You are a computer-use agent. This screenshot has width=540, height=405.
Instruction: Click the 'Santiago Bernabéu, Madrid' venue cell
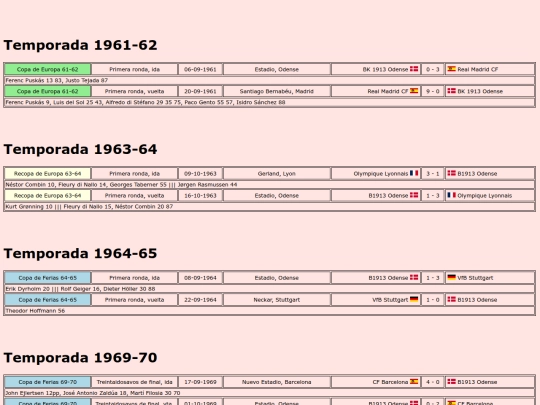click(x=277, y=91)
